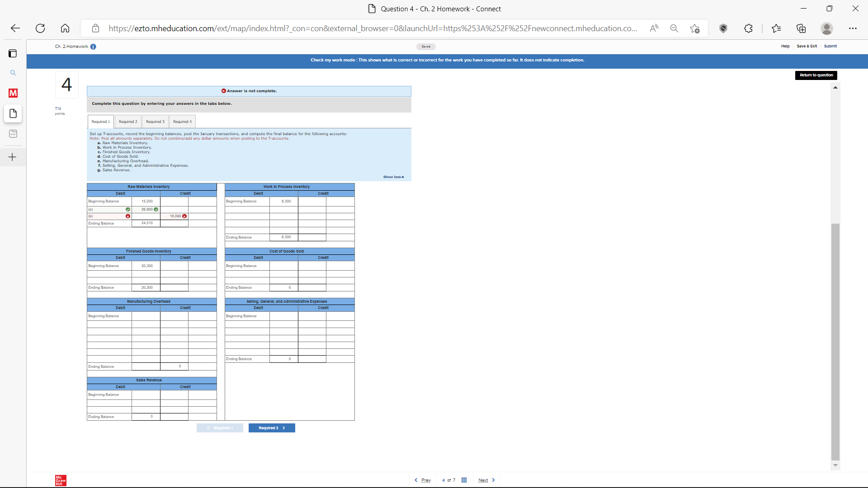
Task: Click the tab actions sidebar icon
Action: (x=13, y=53)
